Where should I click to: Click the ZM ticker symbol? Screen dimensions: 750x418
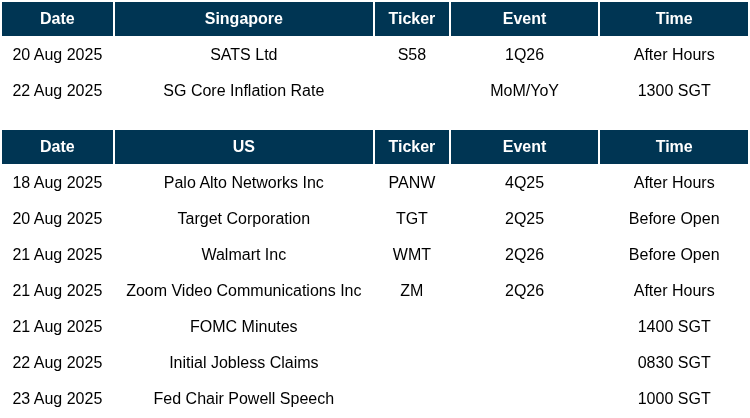(411, 291)
